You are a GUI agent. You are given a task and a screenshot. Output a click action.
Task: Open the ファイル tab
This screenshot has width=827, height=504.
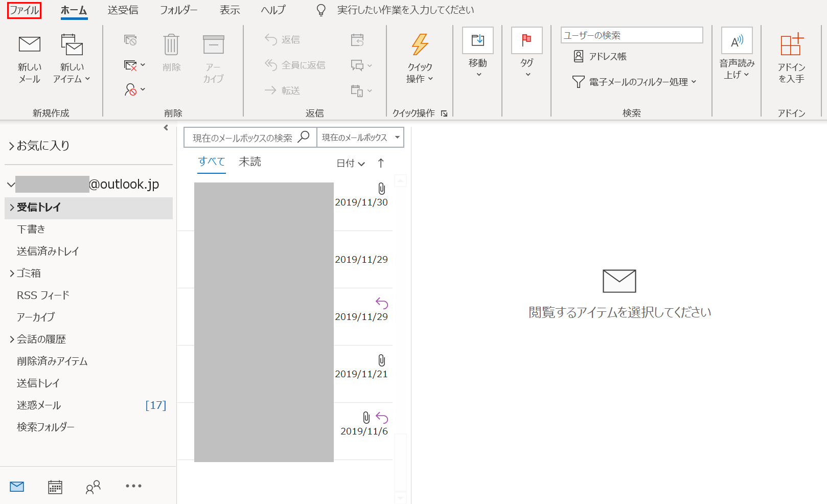(x=24, y=10)
